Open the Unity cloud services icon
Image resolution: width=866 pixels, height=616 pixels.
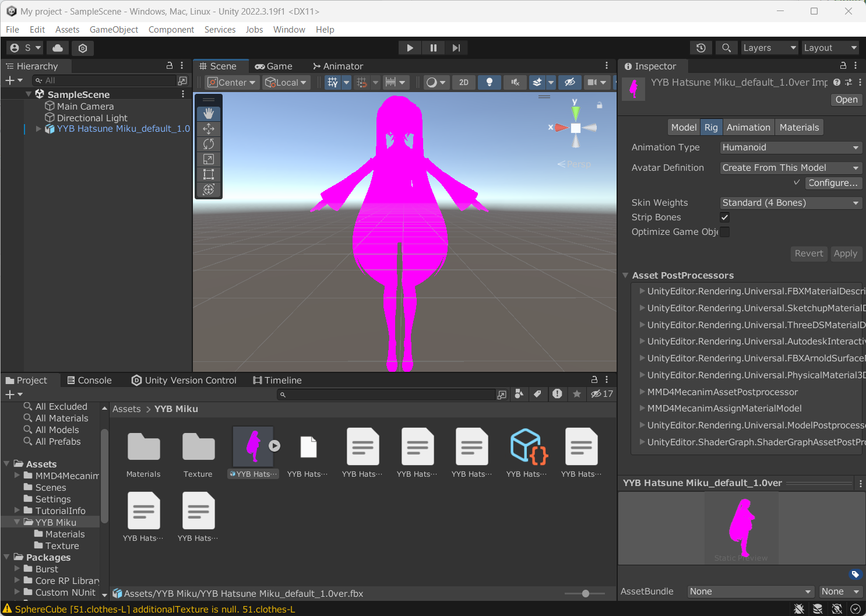pos(57,48)
